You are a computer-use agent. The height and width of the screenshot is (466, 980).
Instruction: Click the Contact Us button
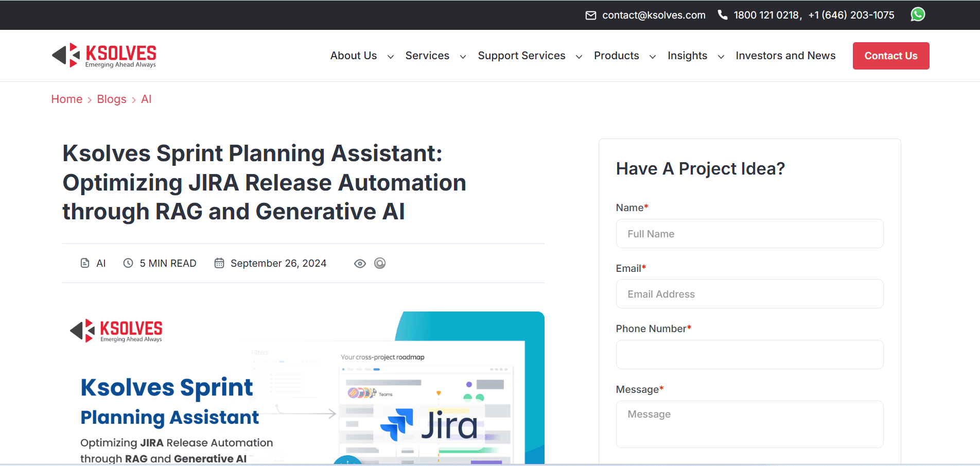click(890, 56)
